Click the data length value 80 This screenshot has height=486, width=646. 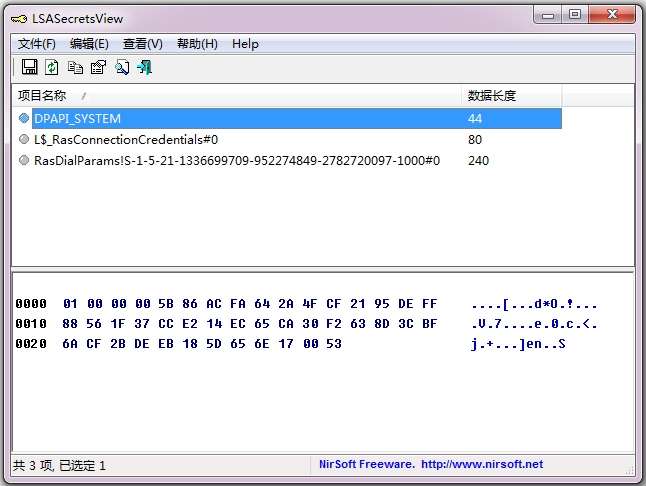475,140
